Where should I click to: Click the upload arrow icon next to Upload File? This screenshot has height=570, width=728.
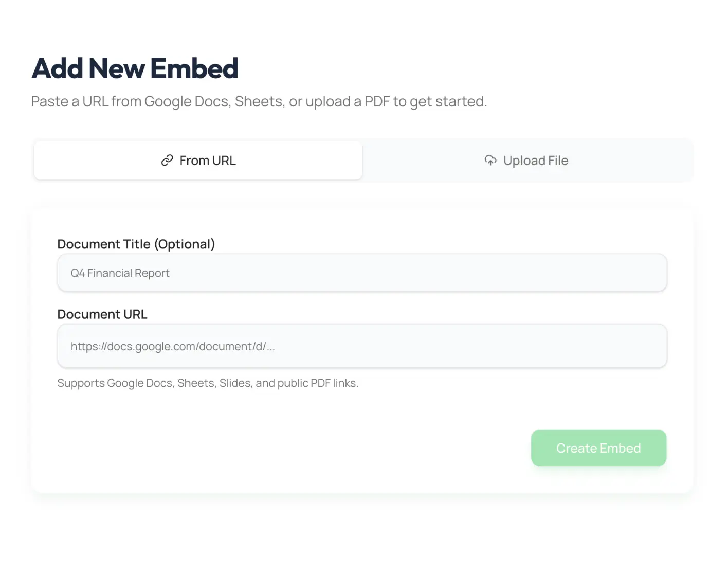tap(490, 160)
